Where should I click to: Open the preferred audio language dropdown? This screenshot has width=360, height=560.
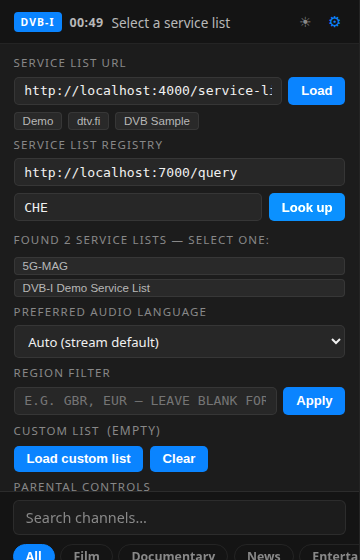click(x=179, y=341)
